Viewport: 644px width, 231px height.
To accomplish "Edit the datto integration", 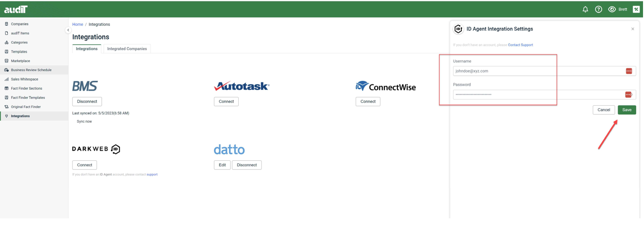I will 222,165.
